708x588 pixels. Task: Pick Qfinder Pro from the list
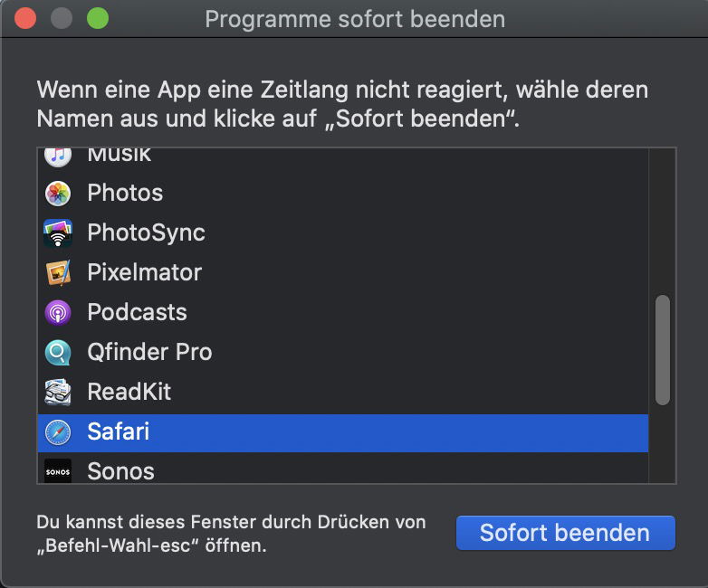click(x=343, y=352)
